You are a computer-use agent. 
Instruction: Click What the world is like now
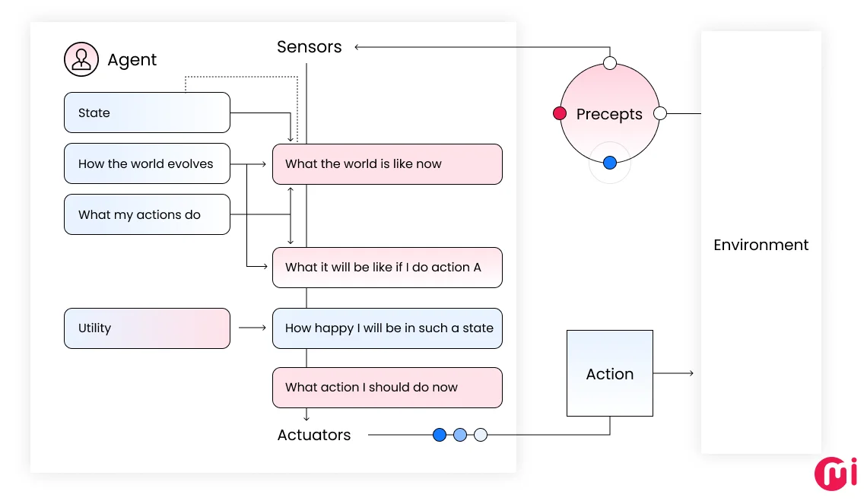pos(387,164)
